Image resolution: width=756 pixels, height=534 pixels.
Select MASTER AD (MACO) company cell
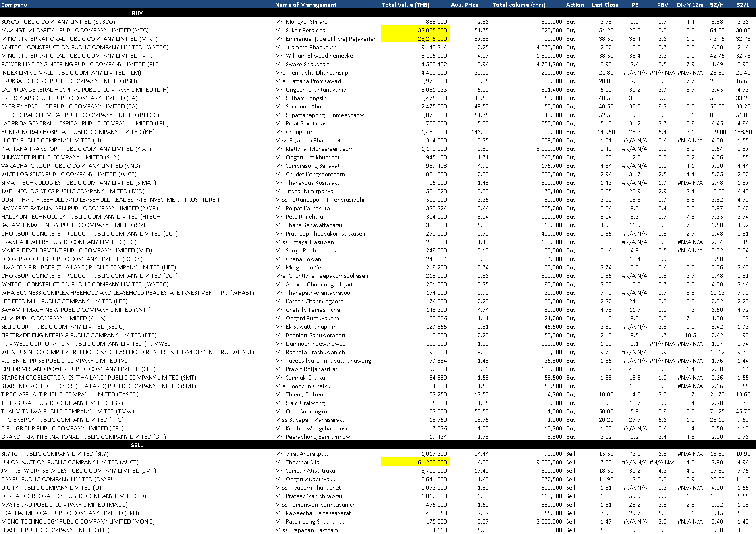pyautogui.click(x=64, y=505)
